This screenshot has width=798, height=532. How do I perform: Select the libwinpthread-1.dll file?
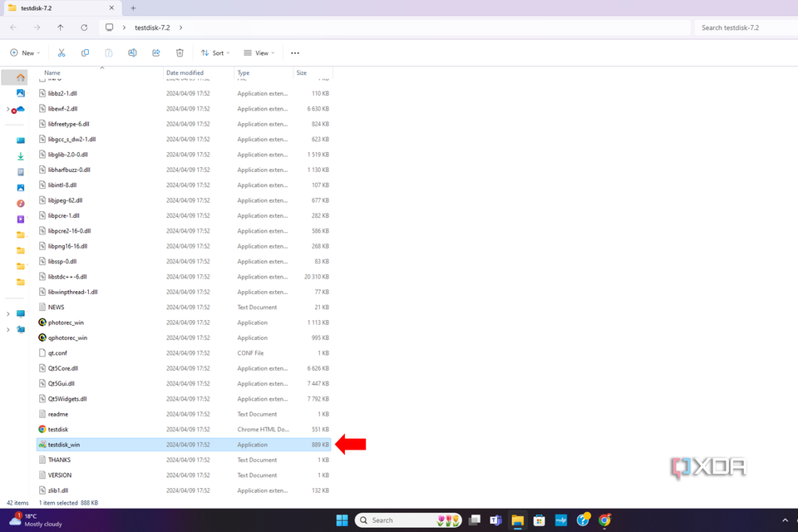[184, 292]
